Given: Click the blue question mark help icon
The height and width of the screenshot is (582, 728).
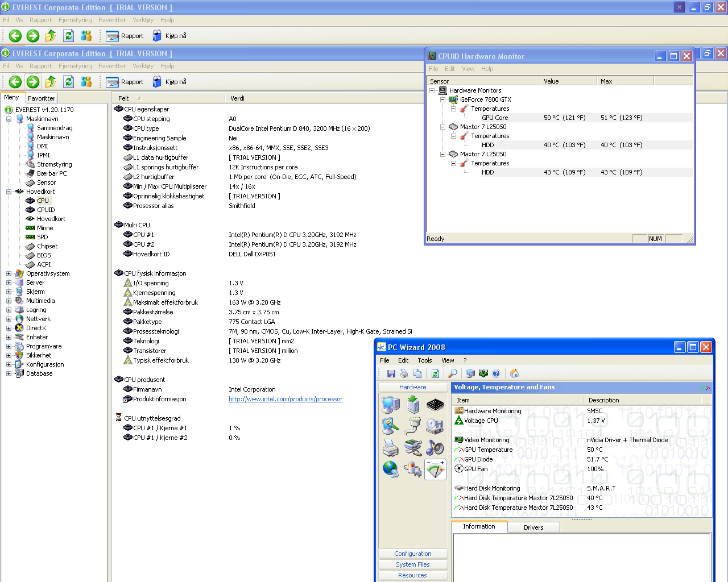Looking at the screenshot, I should (x=496, y=373).
